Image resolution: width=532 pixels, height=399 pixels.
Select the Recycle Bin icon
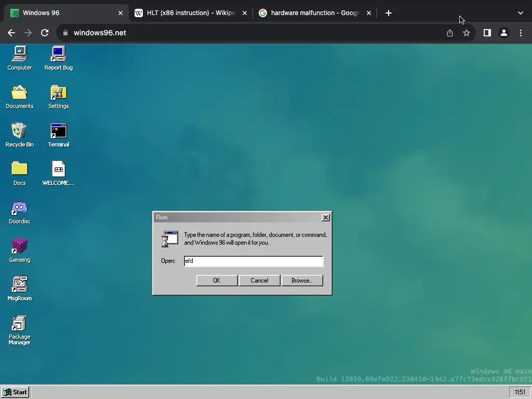click(19, 135)
